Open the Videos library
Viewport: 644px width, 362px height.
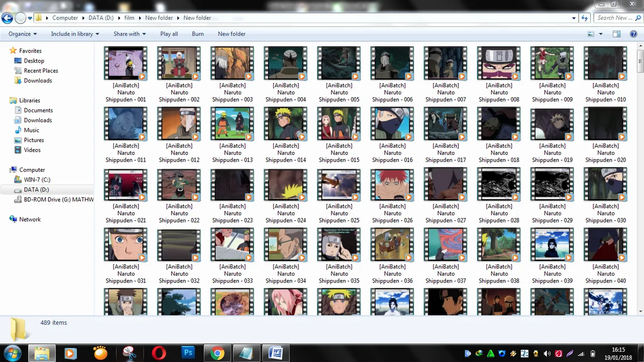tap(32, 150)
